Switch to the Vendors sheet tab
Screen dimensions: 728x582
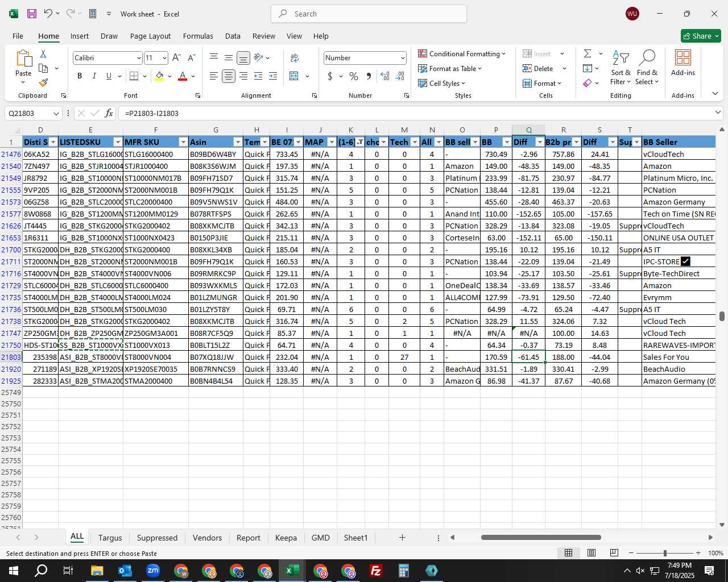tap(207, 538)
